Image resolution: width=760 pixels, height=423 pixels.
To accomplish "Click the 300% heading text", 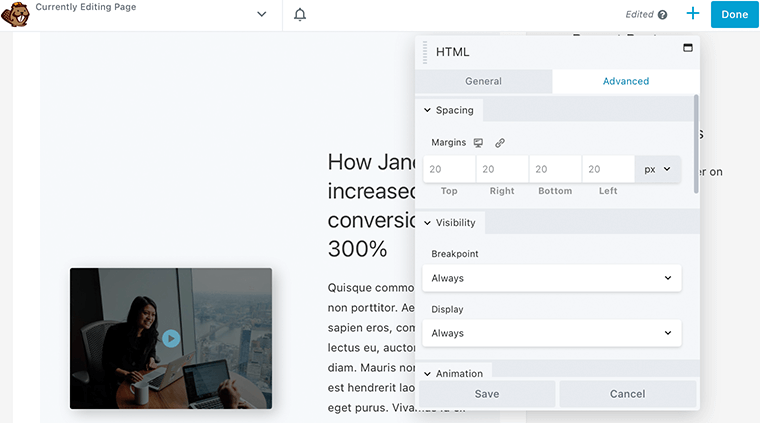I will click(x=357, y=249).
